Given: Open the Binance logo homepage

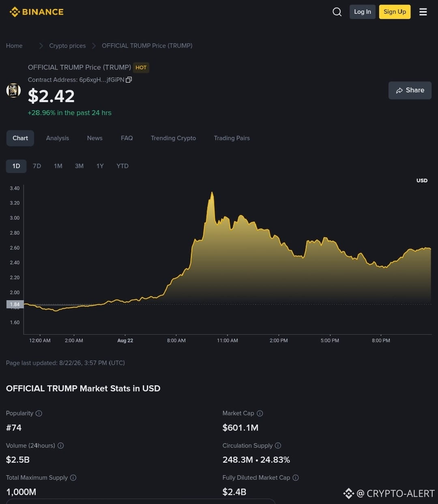Looking at the screenshot, I should [36, 12].
